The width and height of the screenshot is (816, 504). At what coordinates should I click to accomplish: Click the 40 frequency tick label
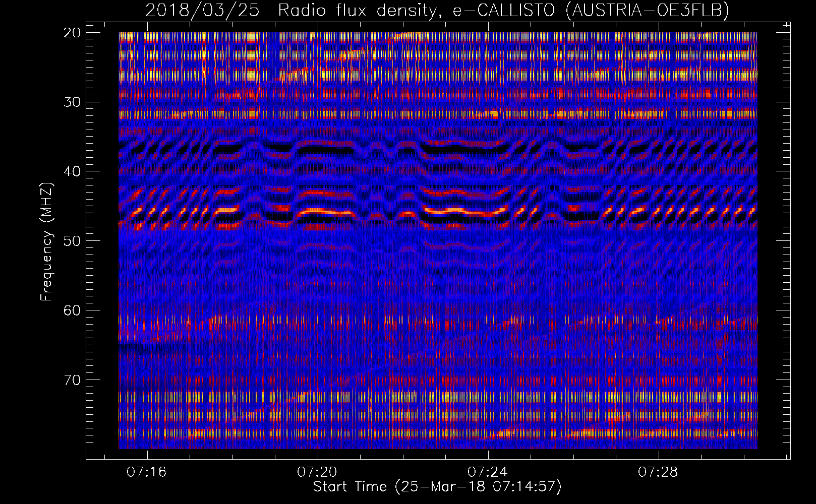pyautogui.click(x=73, y=171)
